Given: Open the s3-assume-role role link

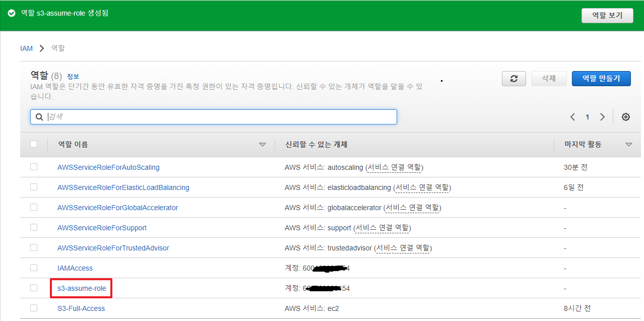Looking at the screenshot, I should click(81, 288).
